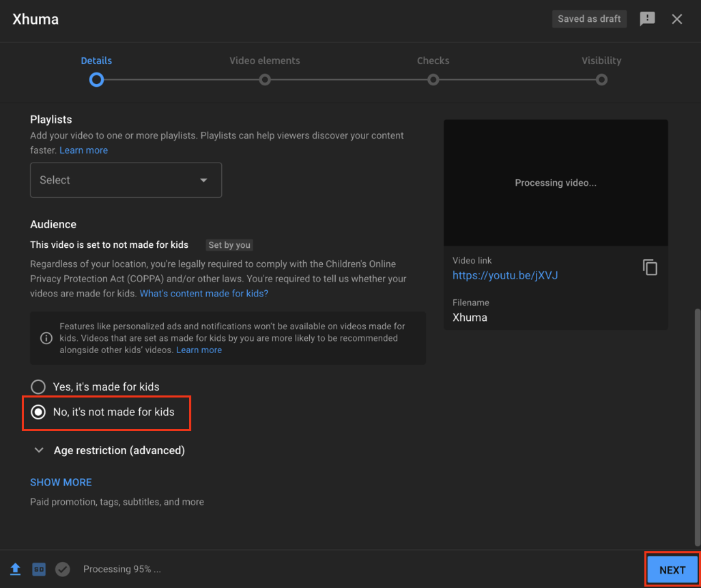Image resolution: width=701 pixels, height=588 pixels.
Task: Click SHOW MORE options
Action: pos(61,482)
